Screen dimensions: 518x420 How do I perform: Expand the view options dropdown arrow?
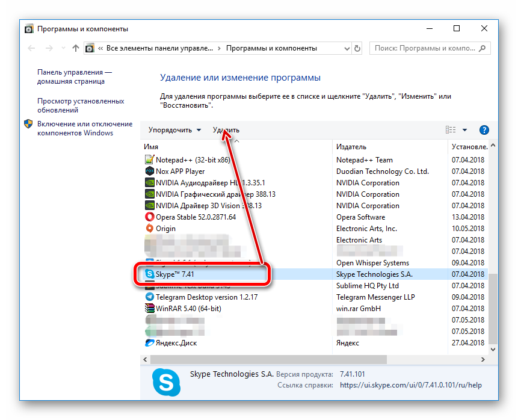click(x=464, y=130)
